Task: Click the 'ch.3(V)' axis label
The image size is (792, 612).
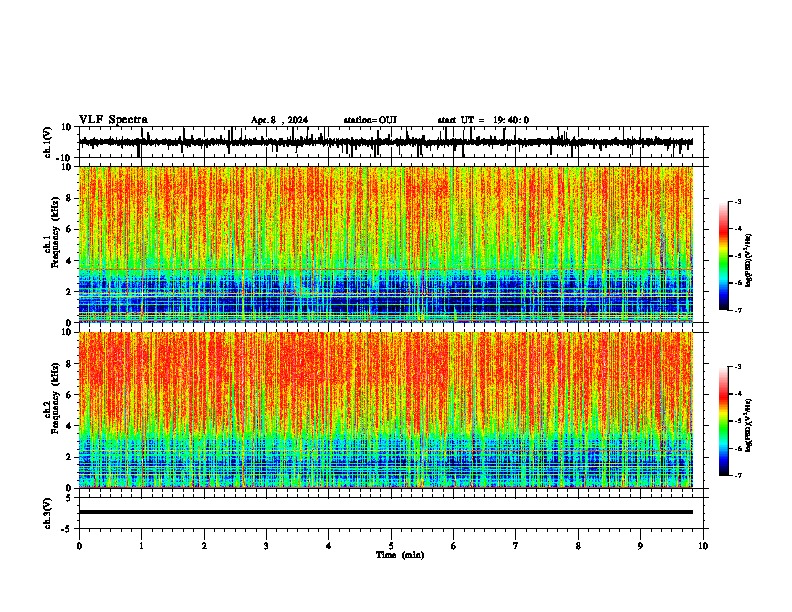Action: (48, 514)
